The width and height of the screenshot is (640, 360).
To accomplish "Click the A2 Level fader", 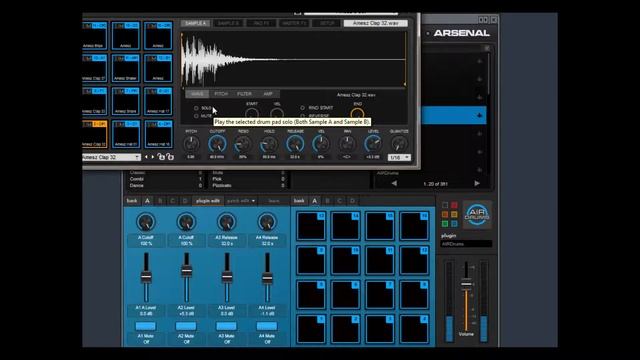I will [187, 271].
